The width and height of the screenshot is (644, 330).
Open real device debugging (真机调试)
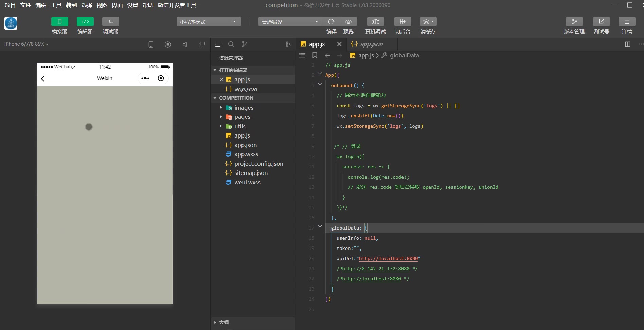click(x=375, y=22)
